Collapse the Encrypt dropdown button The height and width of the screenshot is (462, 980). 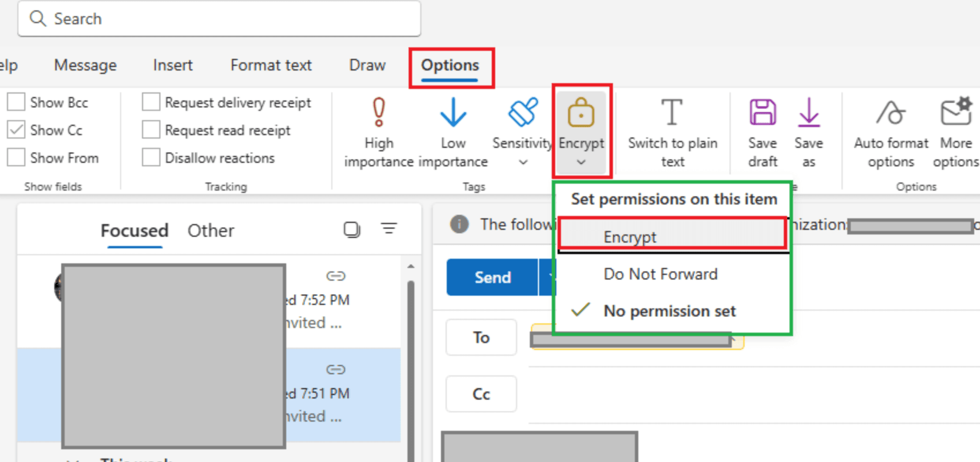click(581, 132)
